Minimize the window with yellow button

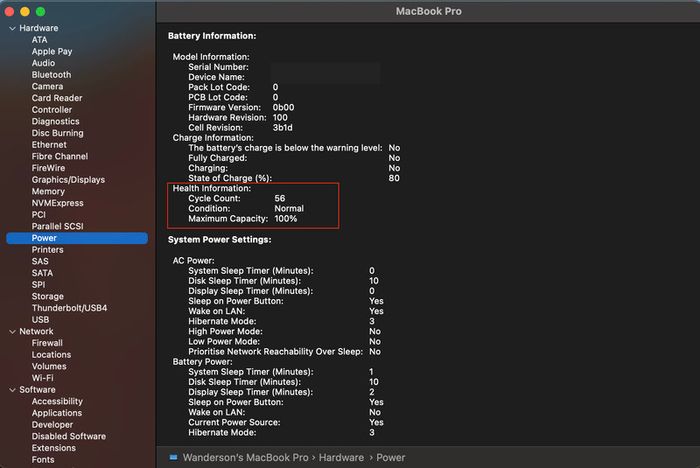tap(25, 12)
